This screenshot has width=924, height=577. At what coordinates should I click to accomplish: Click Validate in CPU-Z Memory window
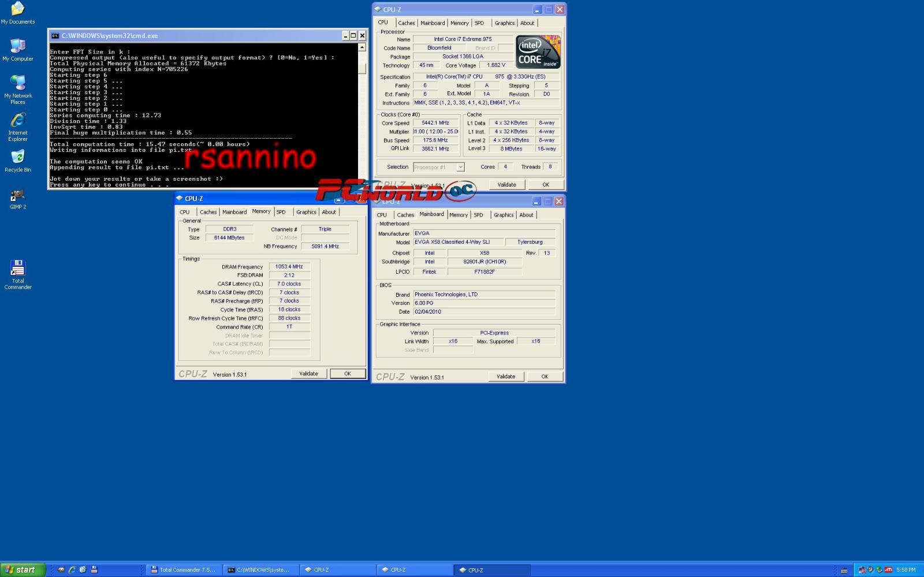[x=308, y=374]
